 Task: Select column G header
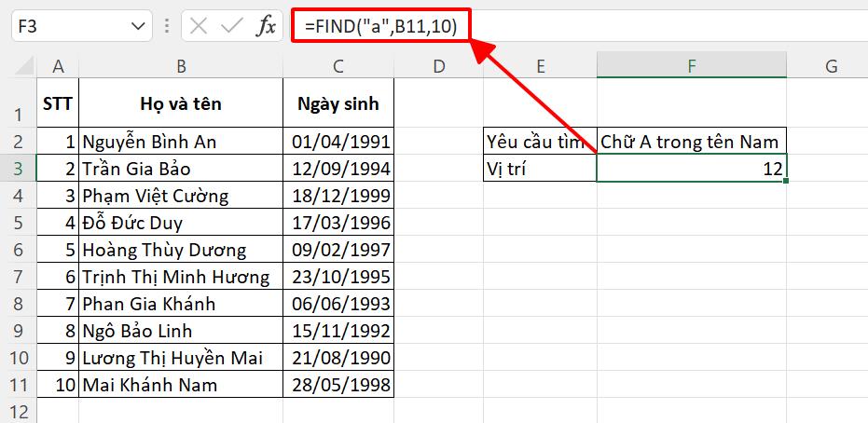point(831,66)
